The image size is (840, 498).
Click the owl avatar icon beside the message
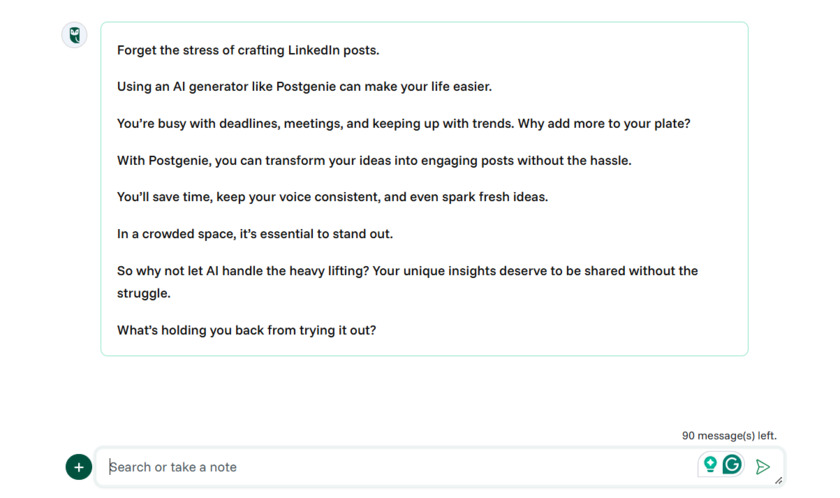75,36
